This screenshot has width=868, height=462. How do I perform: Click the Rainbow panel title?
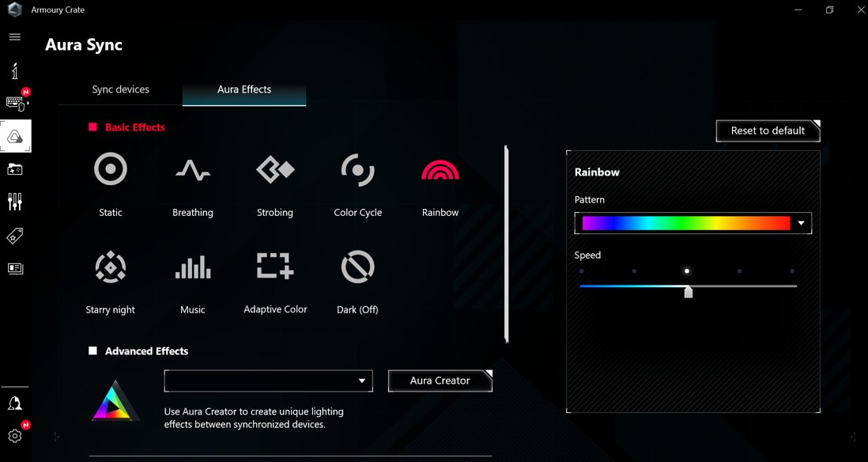pyautogui.click(x=597, y=172)
